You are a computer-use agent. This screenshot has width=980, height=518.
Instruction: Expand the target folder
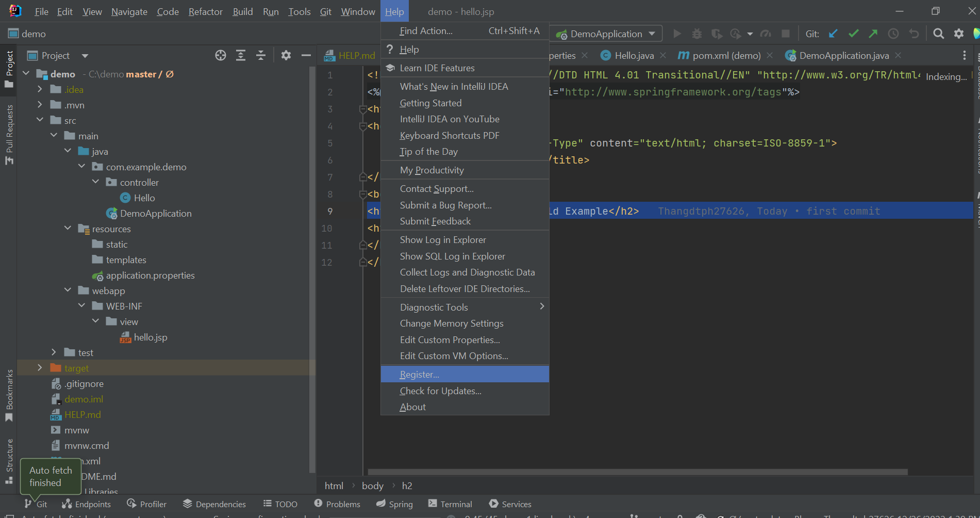click(40, 368)
